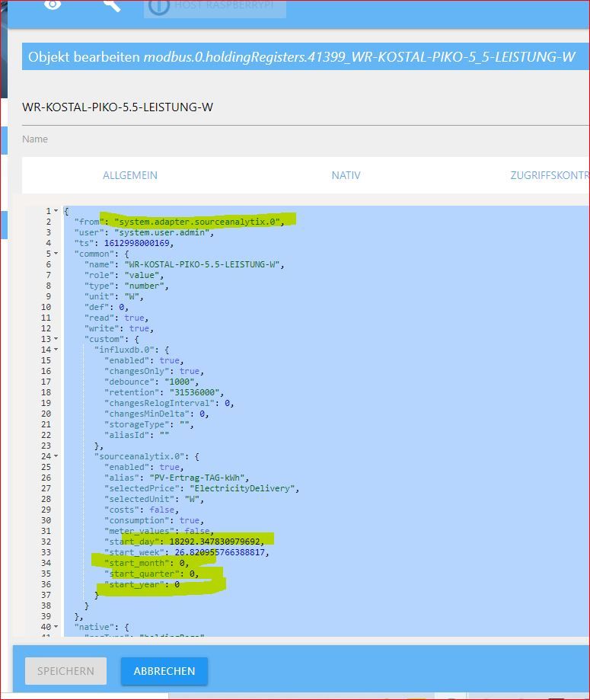The height and width of the screenshot is (700, 590).
Task: Click the influxdb "enabled": true line at line 15
Action: (x=144, y=360)
